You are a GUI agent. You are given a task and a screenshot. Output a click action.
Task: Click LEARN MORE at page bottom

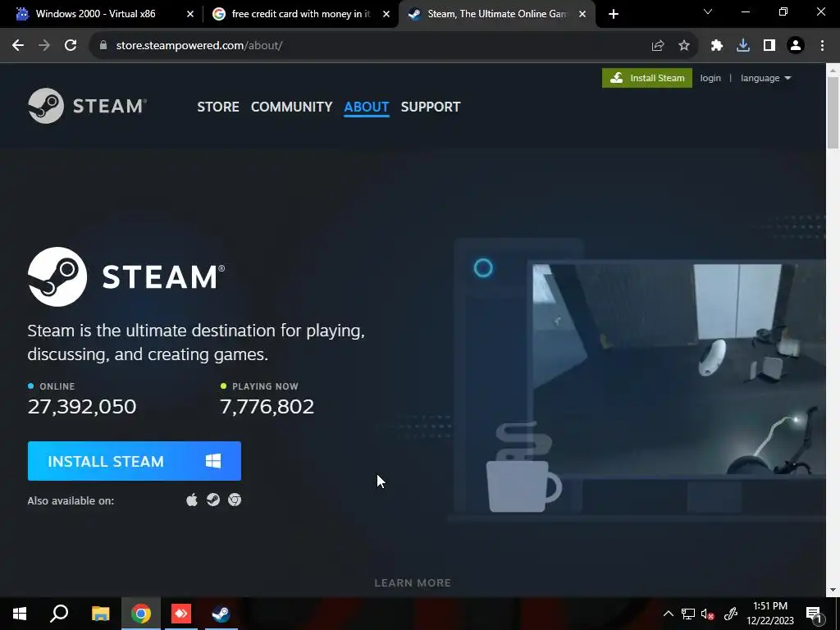coord(413,583)
